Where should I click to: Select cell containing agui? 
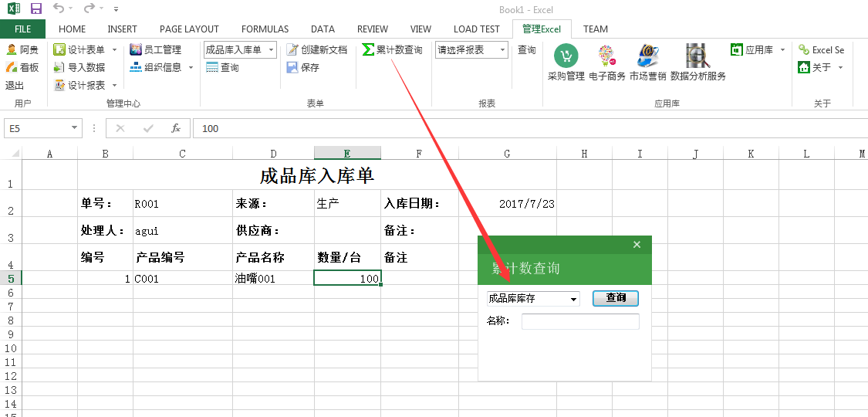[183, 230]
